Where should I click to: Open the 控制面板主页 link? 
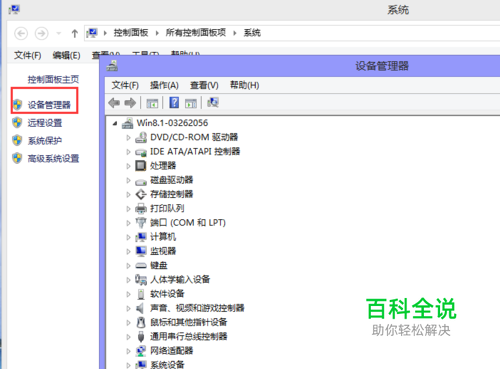click(x=53, y=79)
